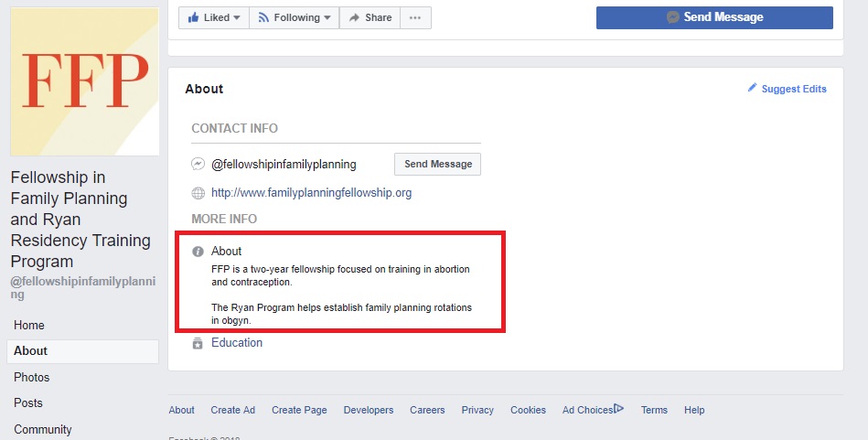Click the blue Send Message button
Screen dimensions: 868x440
[714, 17]
